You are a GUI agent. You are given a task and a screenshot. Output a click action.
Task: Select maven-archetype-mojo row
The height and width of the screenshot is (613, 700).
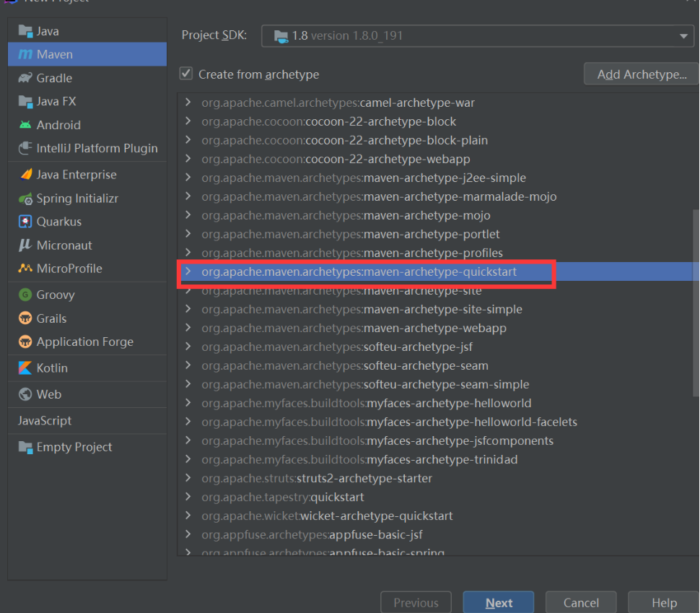tap(437, 215)
